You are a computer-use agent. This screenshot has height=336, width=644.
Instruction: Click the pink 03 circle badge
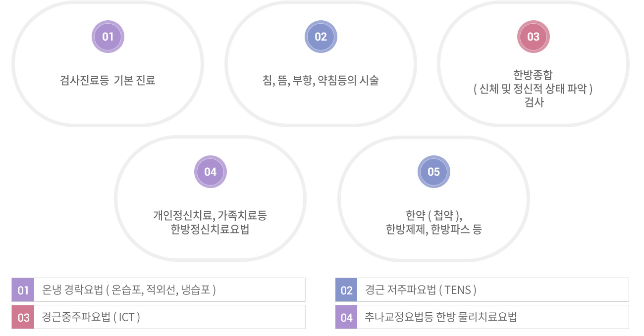(x=534, y=37)
